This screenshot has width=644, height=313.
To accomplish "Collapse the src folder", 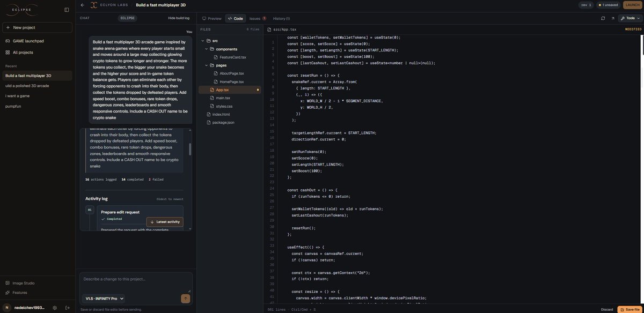I will pyautogui.click(x=202, y=41).
